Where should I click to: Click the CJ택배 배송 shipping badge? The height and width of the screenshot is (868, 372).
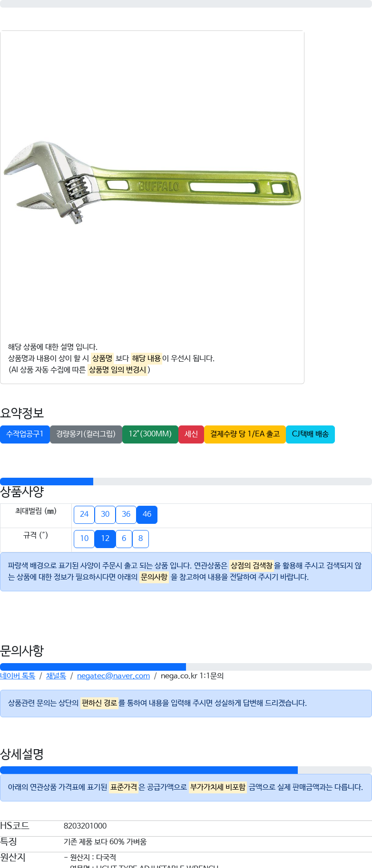pos(310,434)
